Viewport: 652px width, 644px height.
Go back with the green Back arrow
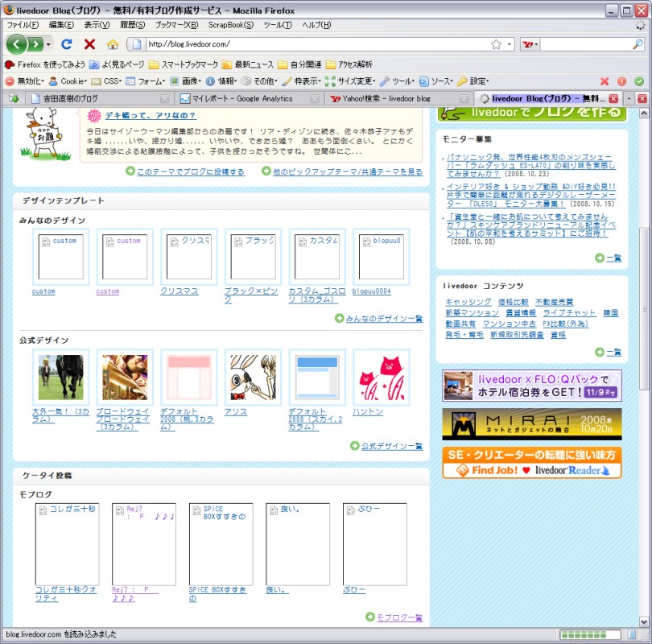tap(17, 43)
